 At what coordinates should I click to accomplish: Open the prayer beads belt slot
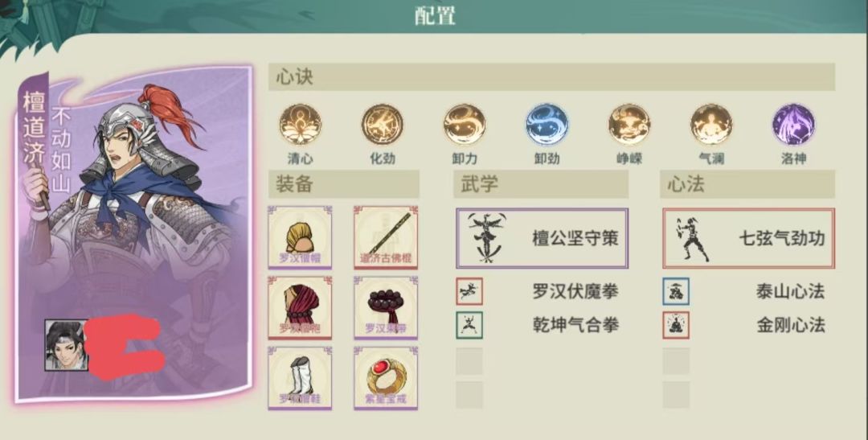pyautogui.click(x=386, y=307)
